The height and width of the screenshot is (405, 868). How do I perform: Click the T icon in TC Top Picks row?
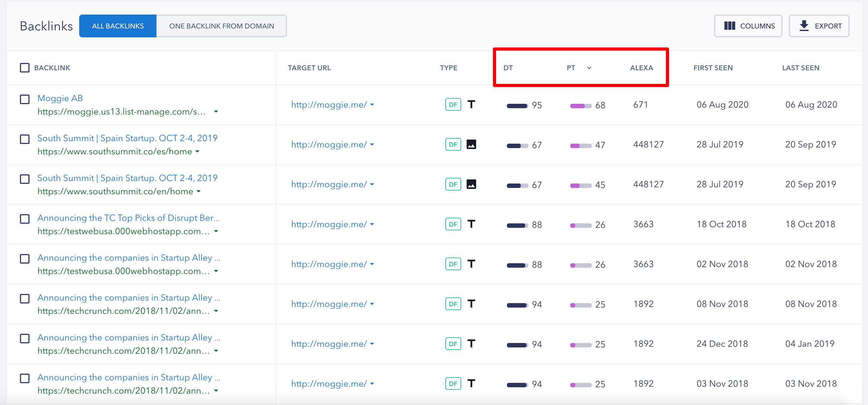point(471,224)
